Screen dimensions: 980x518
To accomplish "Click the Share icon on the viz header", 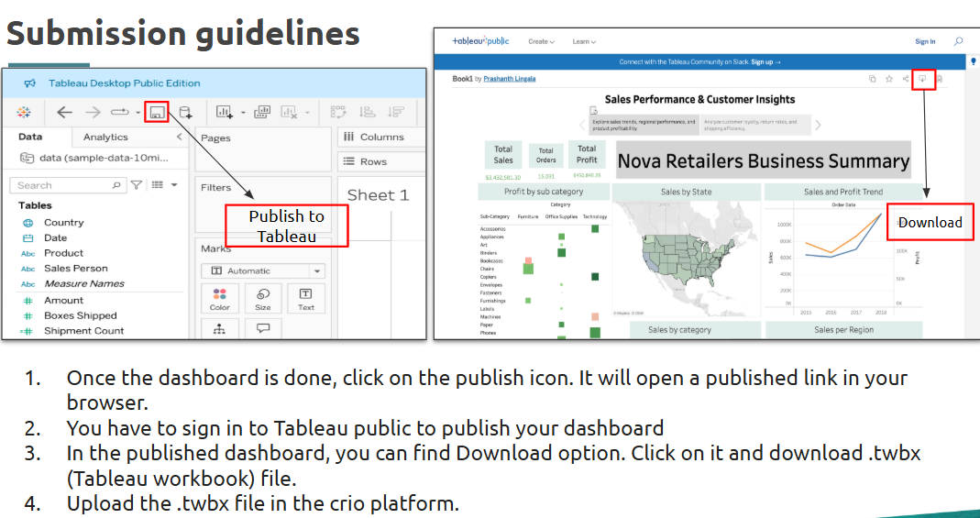I will point(906,79).
